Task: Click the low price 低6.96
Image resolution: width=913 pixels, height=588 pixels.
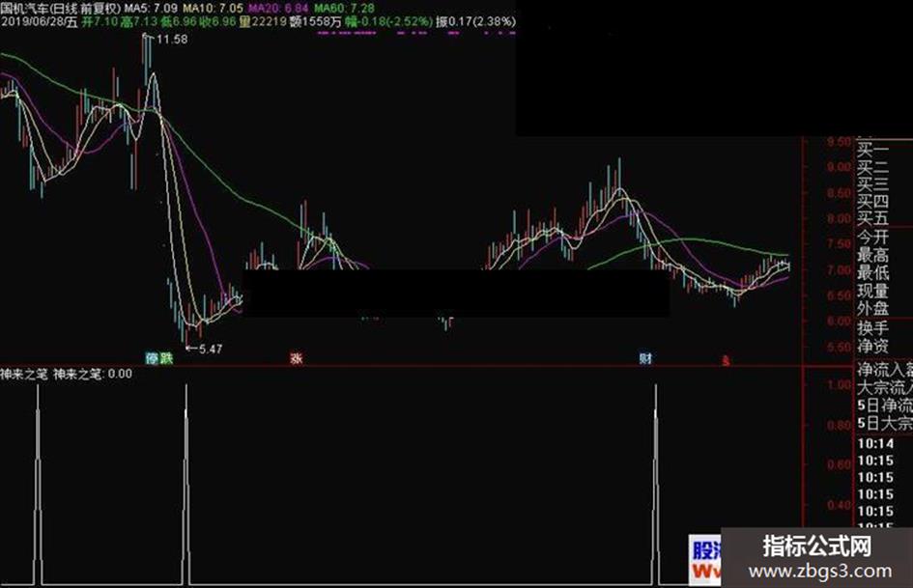Action: (179, 22)
